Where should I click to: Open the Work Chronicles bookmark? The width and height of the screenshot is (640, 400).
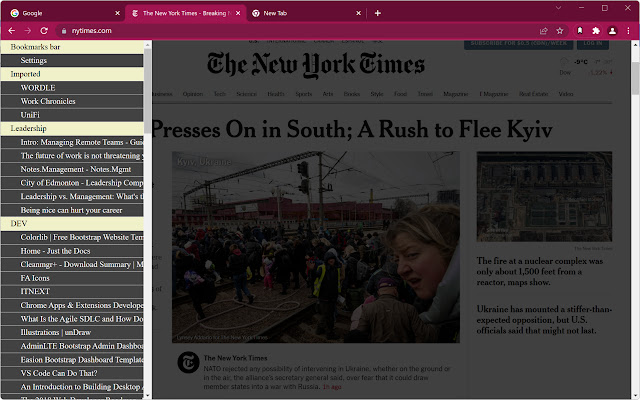pos(72,101)
